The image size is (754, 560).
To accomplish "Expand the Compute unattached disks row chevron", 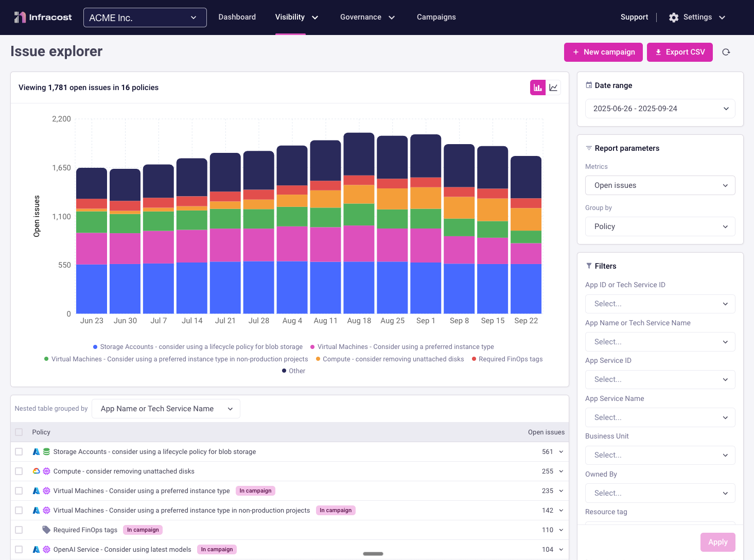I will tap(561, 471).
